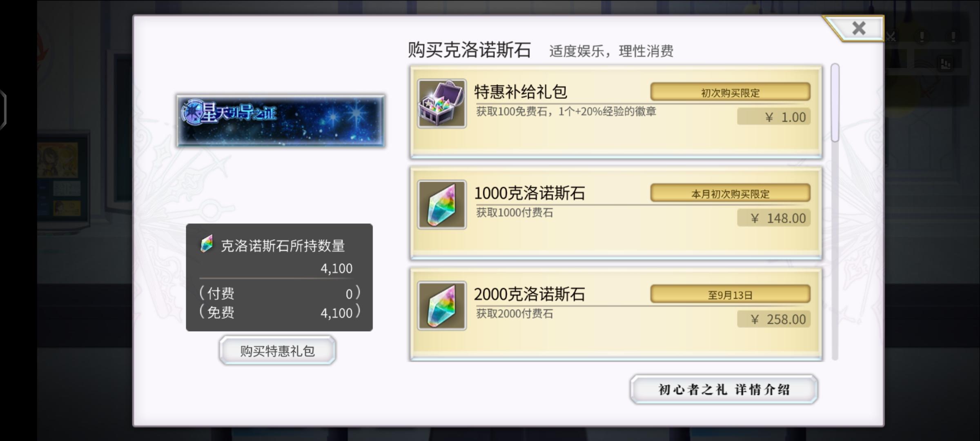The width and height of the screenshot is (980, 441).
Task: Click the 2000 Chronos stone crystal icon
Action: [442, 306]
